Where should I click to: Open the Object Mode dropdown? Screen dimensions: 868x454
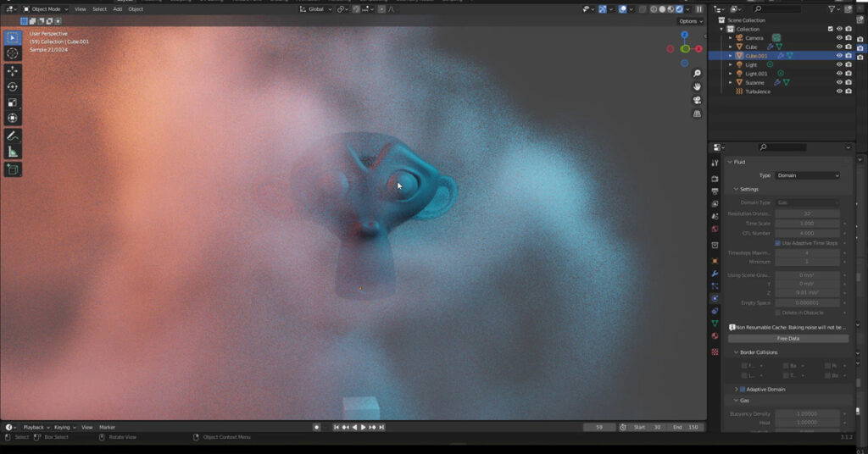[x=46, y=9]
